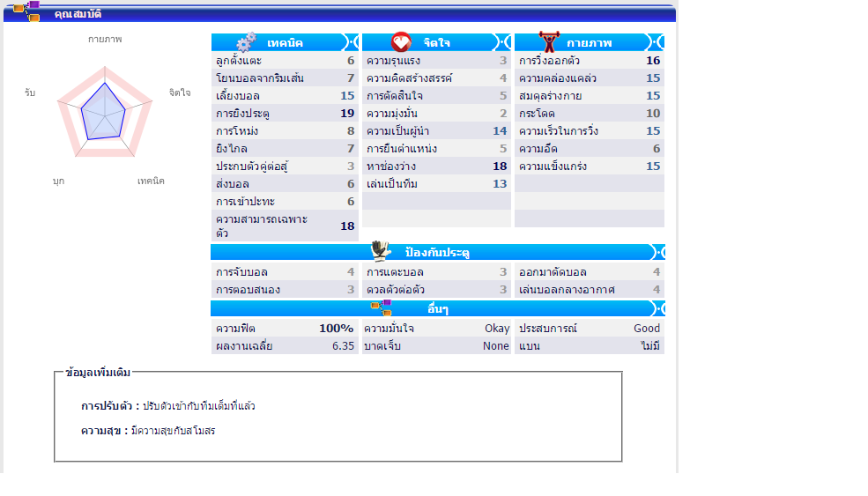Image resolution: width=868 pixels, height=496 pixels.
Task: Click the ความฟิต 100% value
Action: pos(336,329)
